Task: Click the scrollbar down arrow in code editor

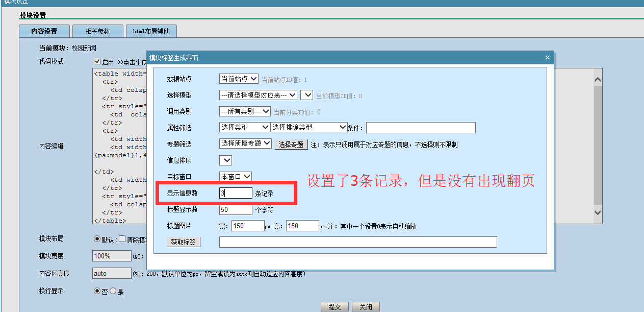Action: coord(598,212)
